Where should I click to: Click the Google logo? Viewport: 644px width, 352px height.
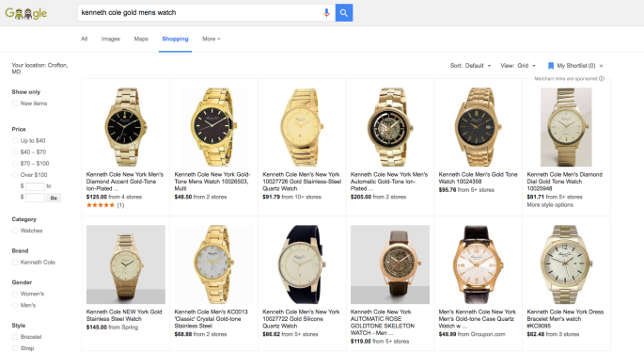point(26,13)
